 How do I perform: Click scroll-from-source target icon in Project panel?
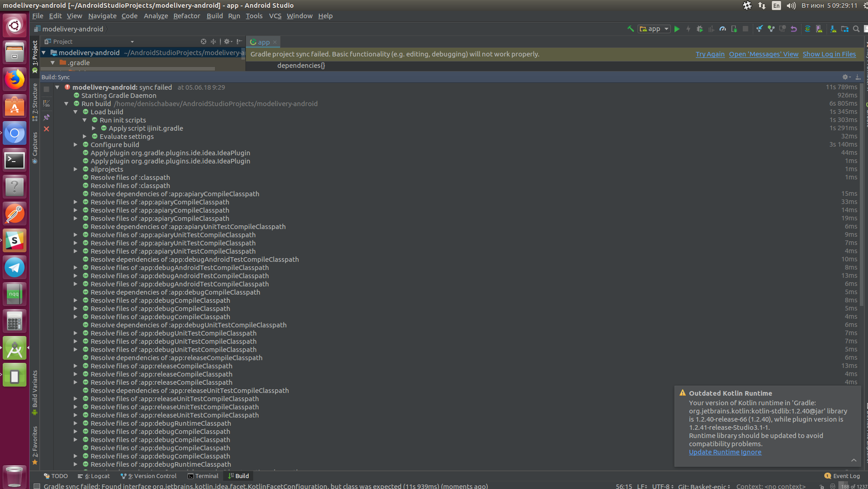coord(204,41)
